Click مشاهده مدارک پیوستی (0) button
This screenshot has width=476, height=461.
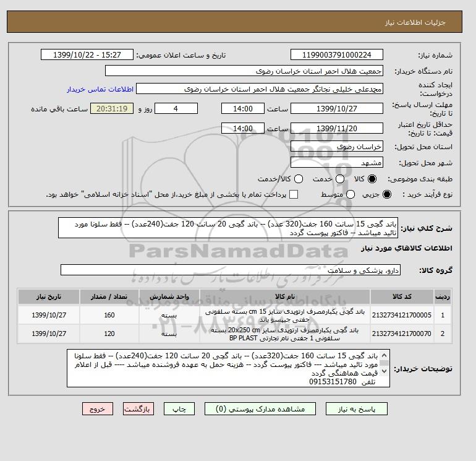tap(260, 409)
